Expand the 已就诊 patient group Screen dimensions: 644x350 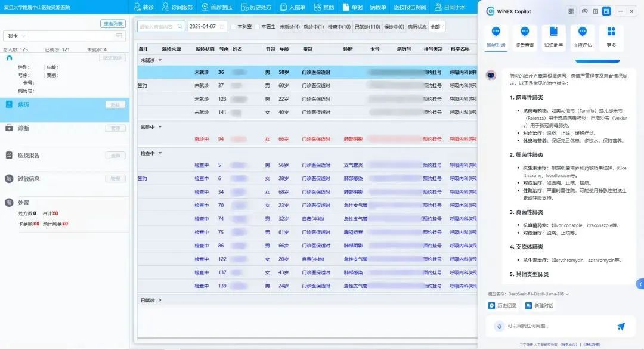coord(160,300)
